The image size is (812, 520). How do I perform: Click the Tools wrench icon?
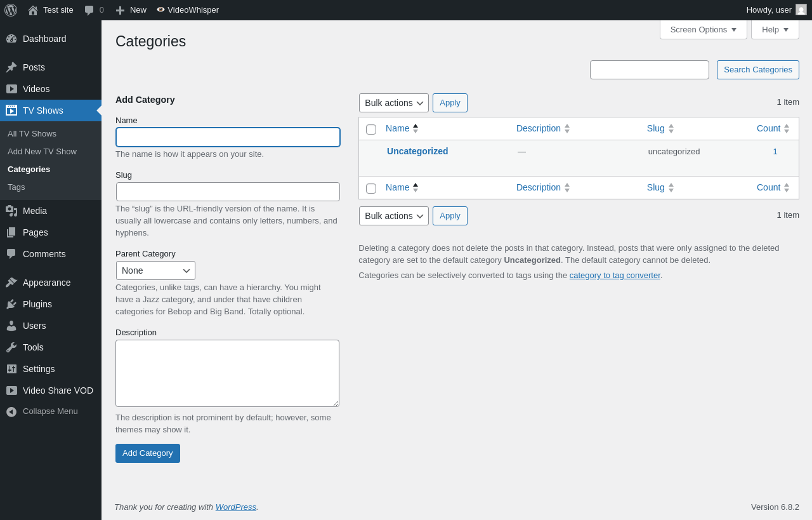pos(11,347)
